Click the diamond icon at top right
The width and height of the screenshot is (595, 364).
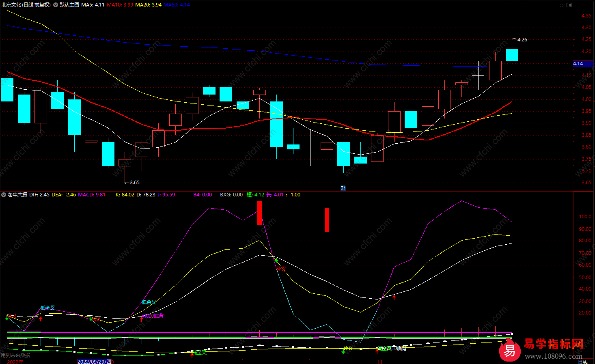pos(562,5)
